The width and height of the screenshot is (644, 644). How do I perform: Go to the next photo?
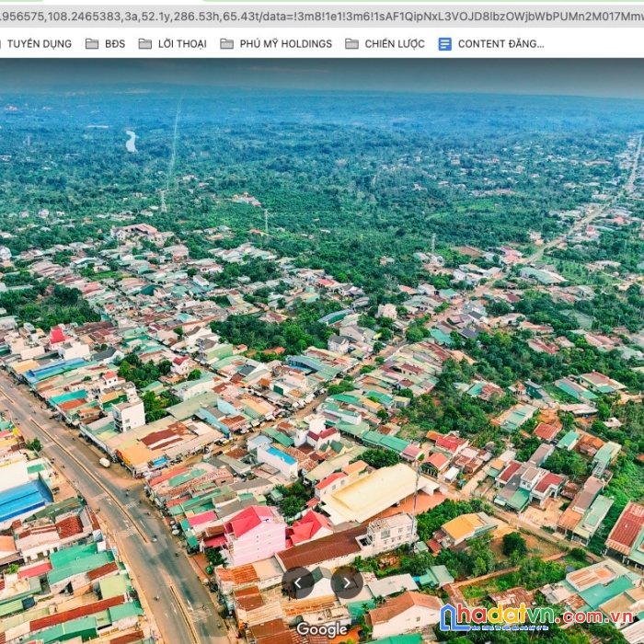point(347,582)
